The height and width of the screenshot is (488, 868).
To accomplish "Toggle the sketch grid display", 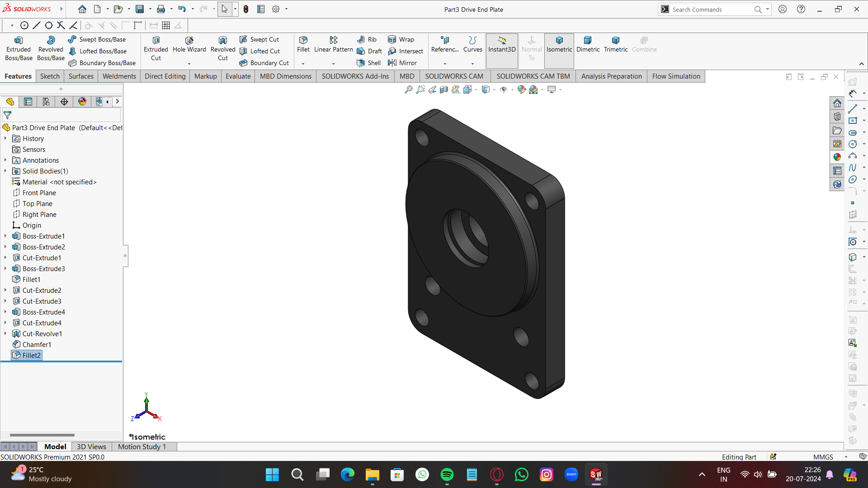I will click(166, 25).
